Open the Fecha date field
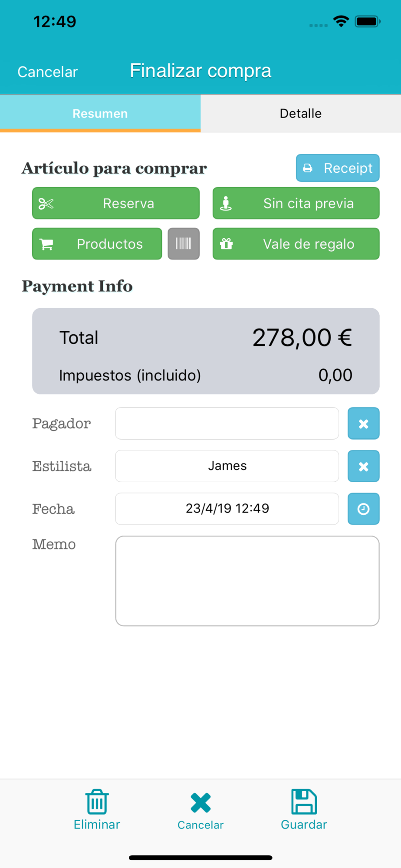Viewport: 401px width, 868px height. 227,509
